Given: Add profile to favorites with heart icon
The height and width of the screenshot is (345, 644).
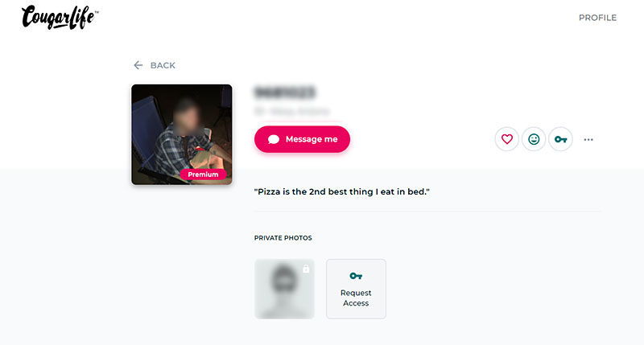Looking at the screenshot, I should pyautogui.click(x=507, y=139).
